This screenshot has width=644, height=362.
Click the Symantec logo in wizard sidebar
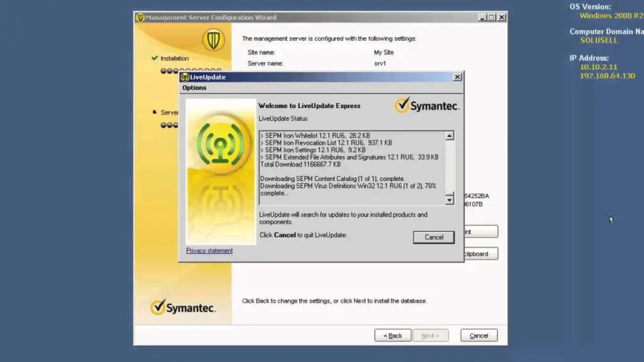pyautogui.click(x=183, y=307)
